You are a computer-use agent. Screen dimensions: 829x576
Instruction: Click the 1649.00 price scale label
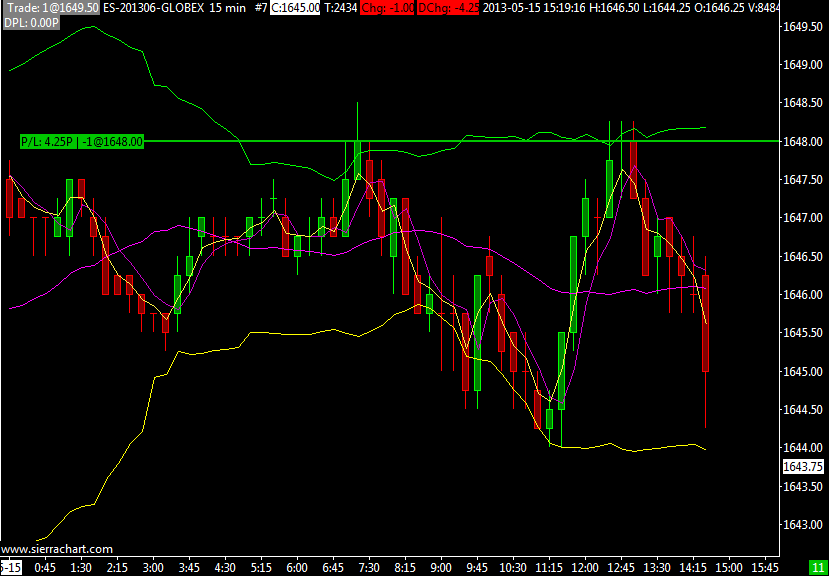804,65
